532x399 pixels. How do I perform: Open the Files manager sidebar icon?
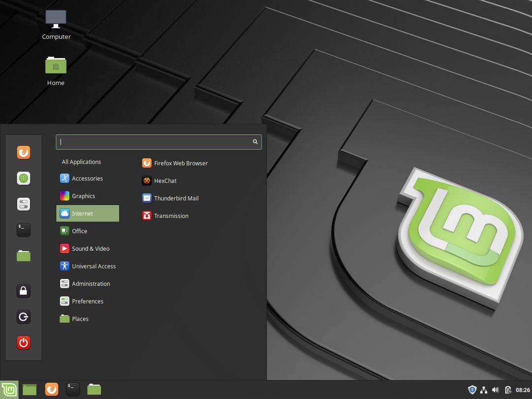23,255
